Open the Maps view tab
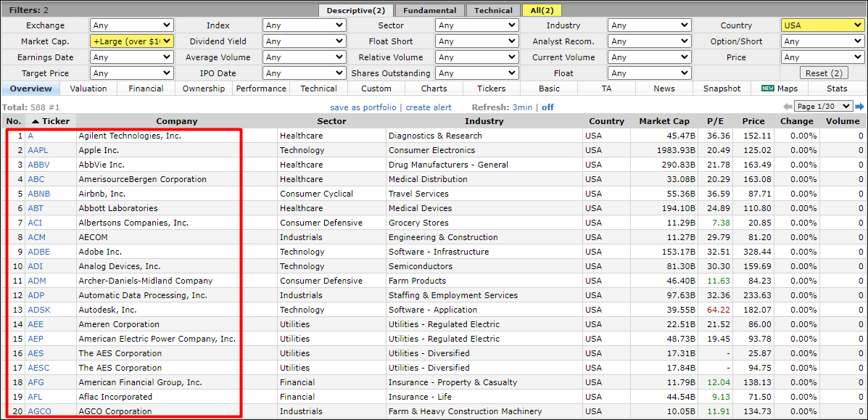This screenshot has width=868, height=420. (x=780, y=88)
